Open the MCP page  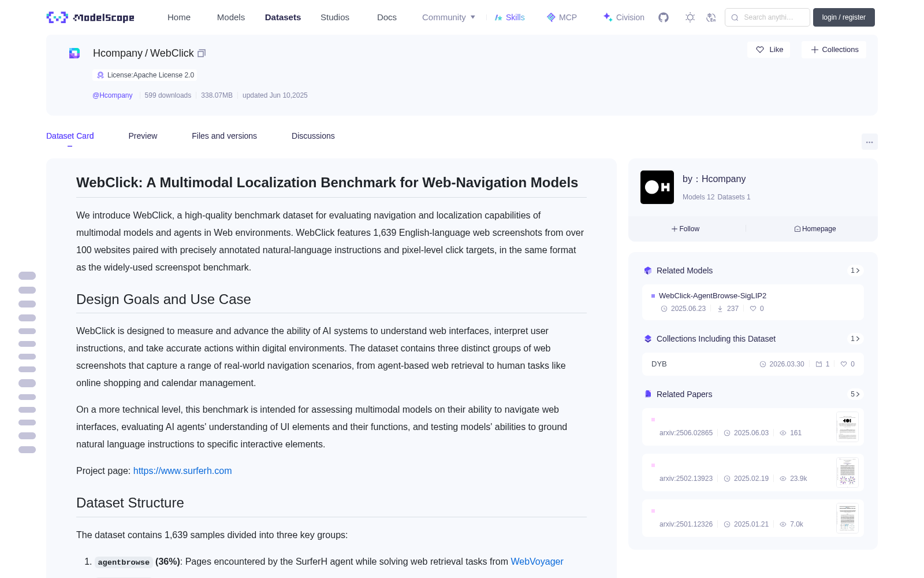pos(562,17)
